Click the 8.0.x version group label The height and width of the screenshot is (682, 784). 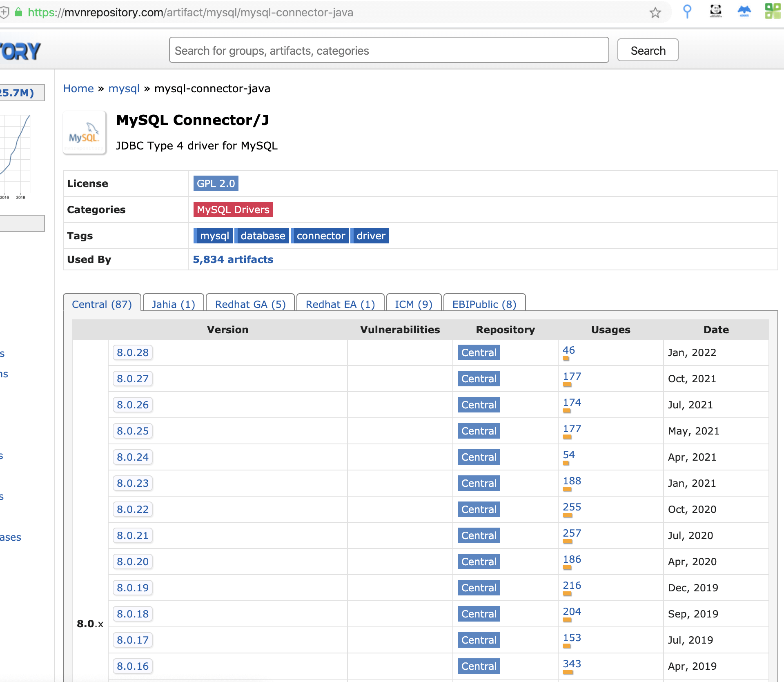(90, 624)
